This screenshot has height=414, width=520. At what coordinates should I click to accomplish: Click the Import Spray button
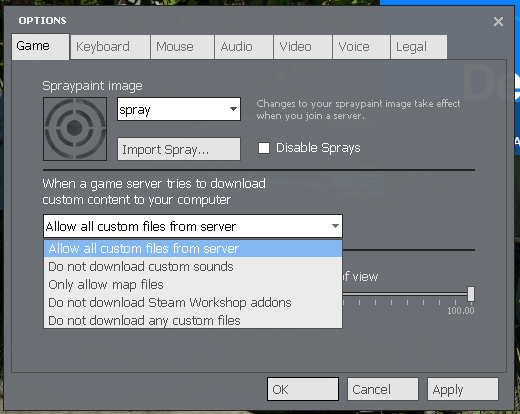pyautogui.click(x=179, y=149)
